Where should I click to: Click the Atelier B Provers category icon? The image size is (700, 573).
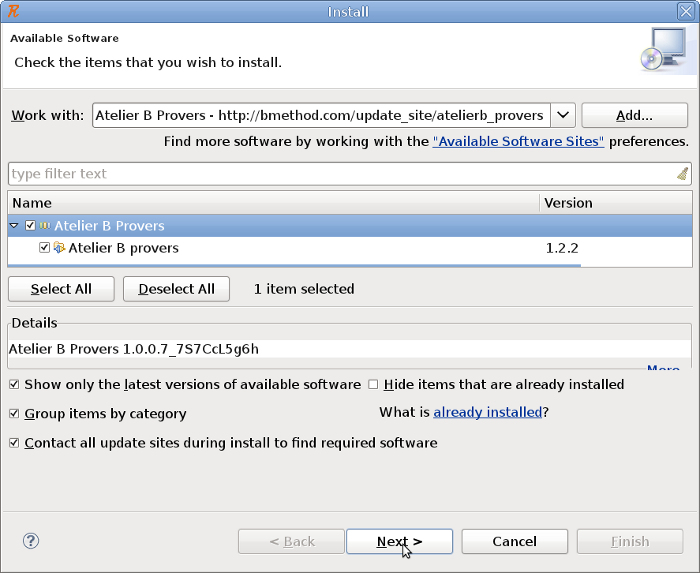(x=45, y=225)
